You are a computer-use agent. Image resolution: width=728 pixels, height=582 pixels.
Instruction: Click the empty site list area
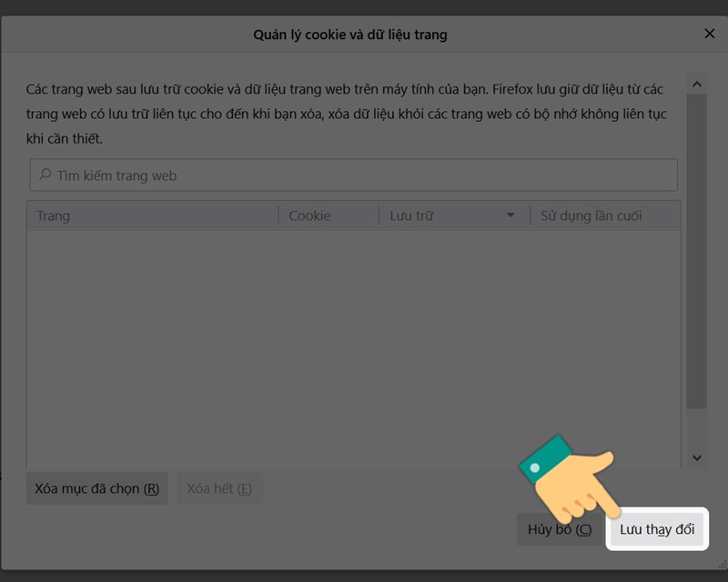355,346
